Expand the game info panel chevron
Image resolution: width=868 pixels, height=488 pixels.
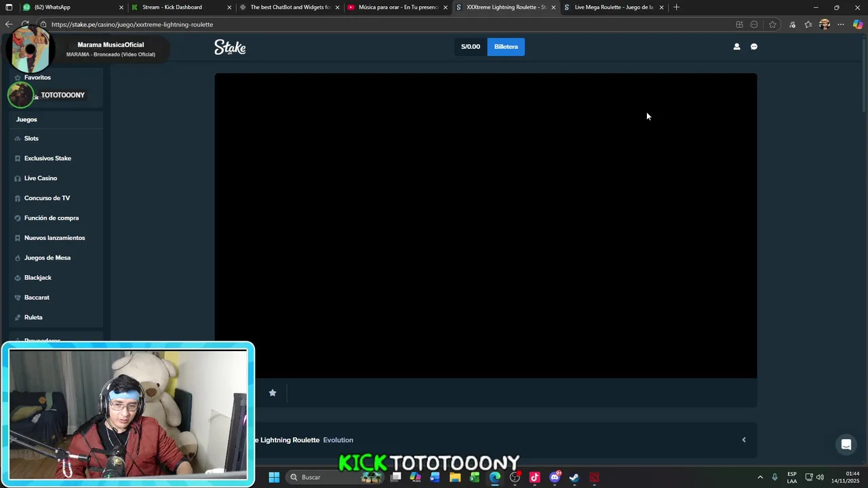coord(744,440)
